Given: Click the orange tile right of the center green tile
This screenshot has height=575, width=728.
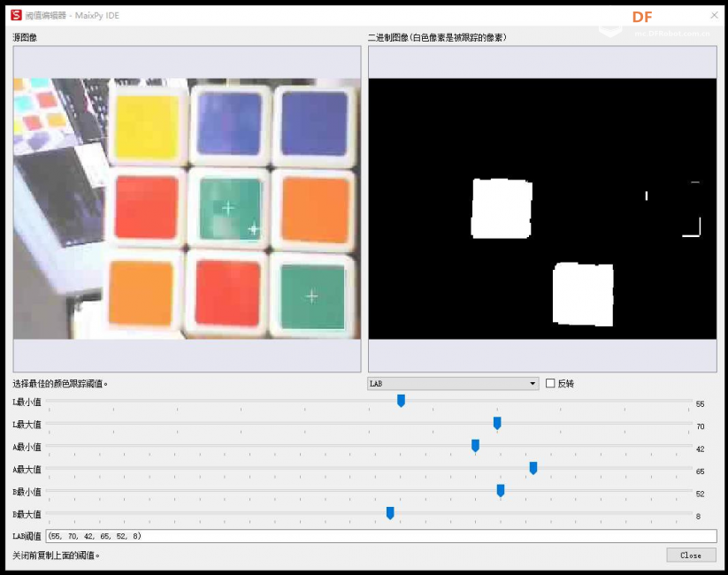Looking at the screenshot, I should coord(316,210).
